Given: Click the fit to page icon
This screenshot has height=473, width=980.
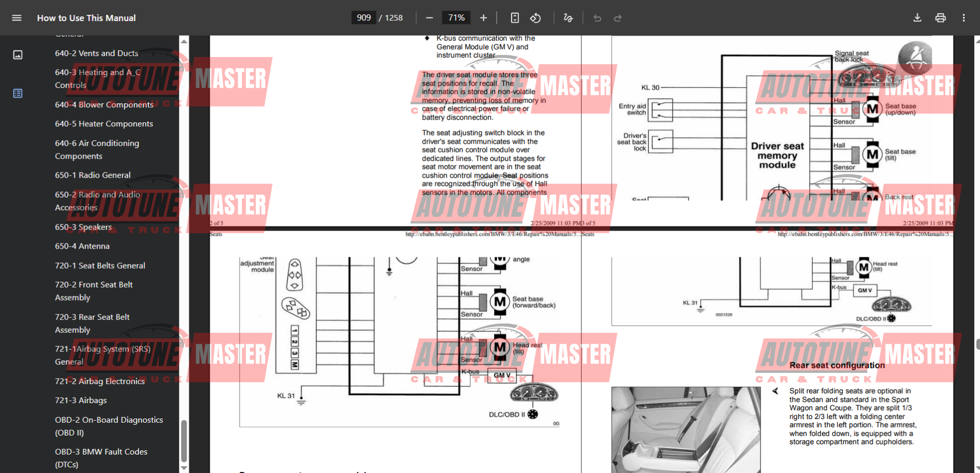Looking at the screenshot, I should pos(515,18).
